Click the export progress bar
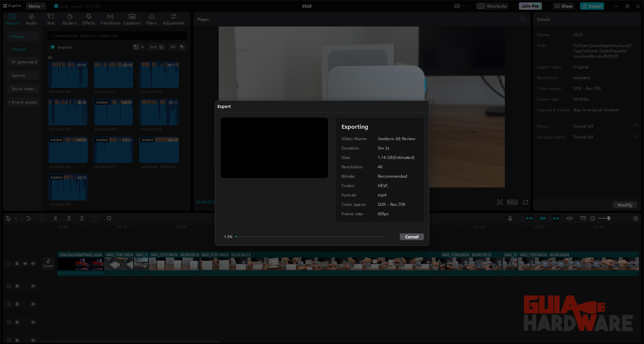This screenshot has height=344, width=644. [x=309, y=237]
